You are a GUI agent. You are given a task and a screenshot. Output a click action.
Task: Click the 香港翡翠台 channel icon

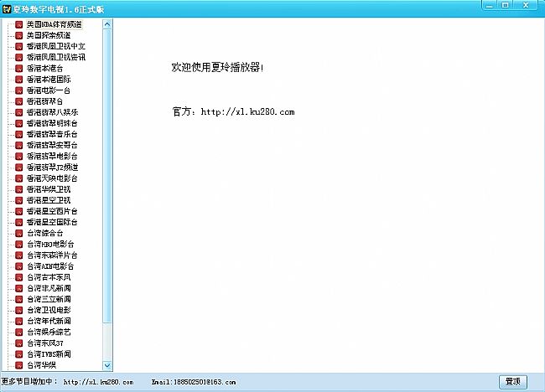(19, 101)
